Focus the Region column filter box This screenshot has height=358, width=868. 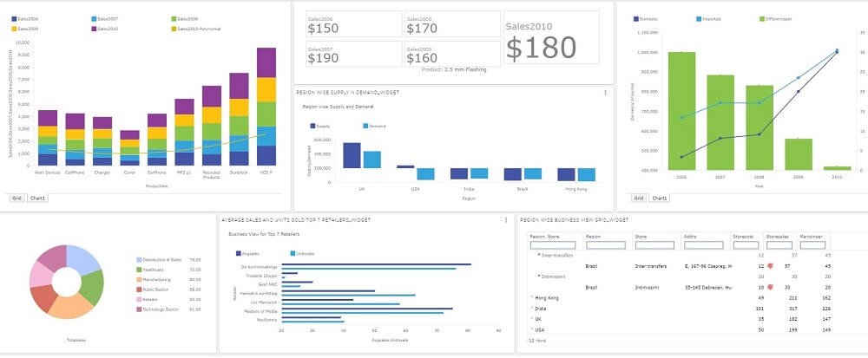coord(606,245)
